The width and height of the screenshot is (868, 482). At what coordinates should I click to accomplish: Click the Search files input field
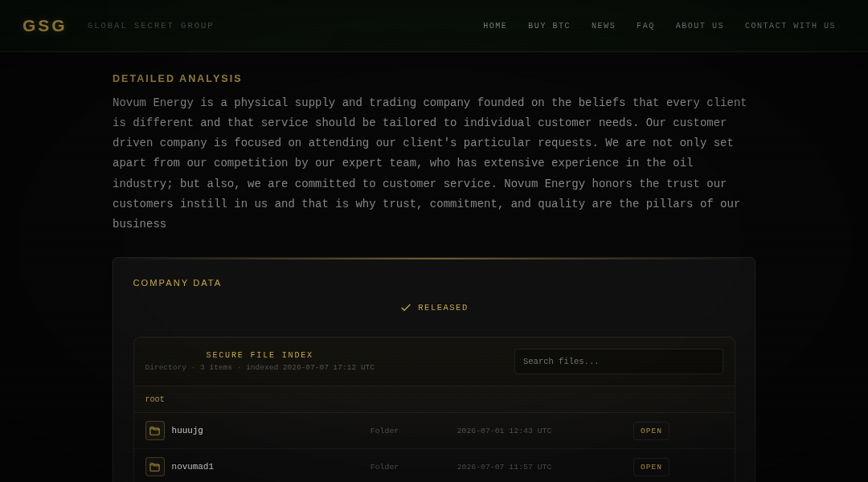pyautogui.click(x=618, y=361)
